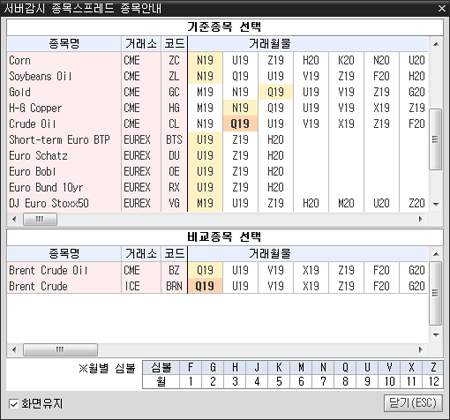Click lower table's scroll left arrow
Viewport: 450px width, 420px height.
point(14,350)
